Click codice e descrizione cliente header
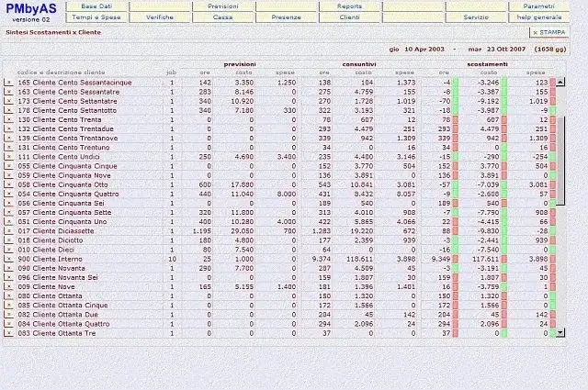The width and height of the screenshot is (588, 390). pos(62,72)
